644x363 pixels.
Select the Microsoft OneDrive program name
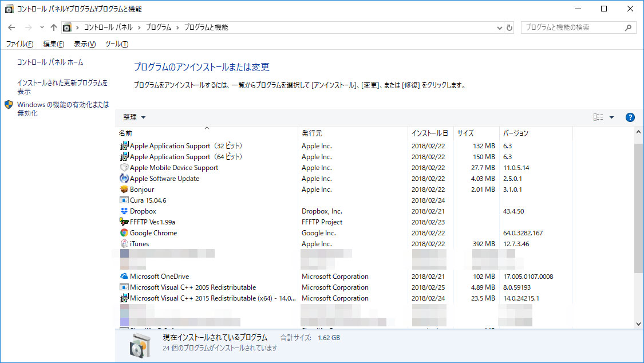pos(159,277)
